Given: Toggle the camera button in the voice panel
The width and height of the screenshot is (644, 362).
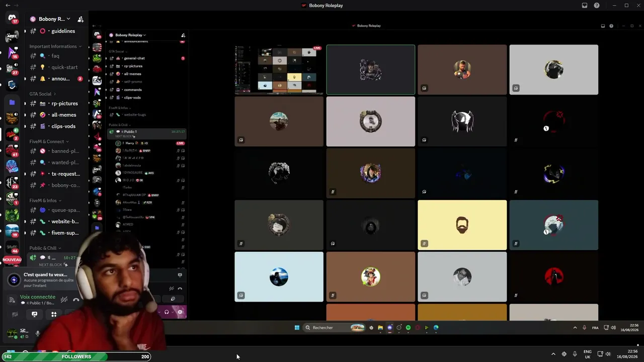Looking at the screenshot, I should 15,314.
